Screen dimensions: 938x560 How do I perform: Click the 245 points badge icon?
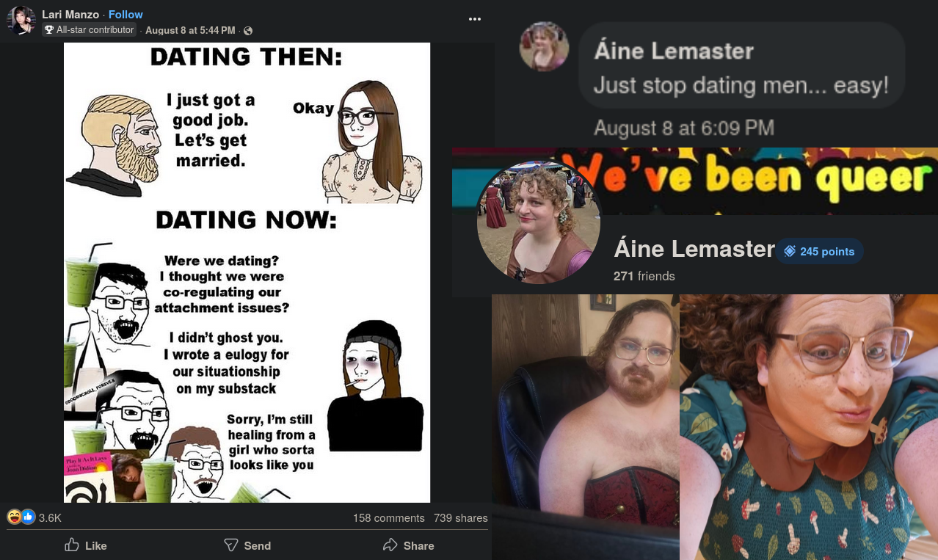(x=790, y=251)
